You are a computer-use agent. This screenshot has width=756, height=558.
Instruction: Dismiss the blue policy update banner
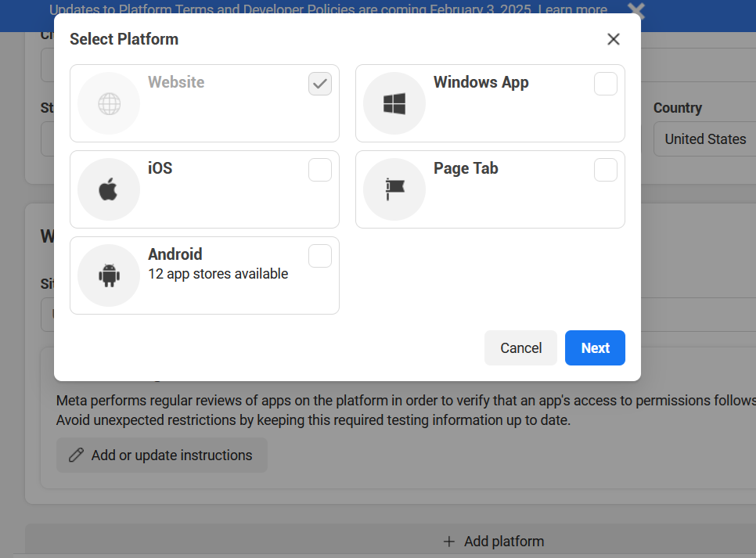636,9
